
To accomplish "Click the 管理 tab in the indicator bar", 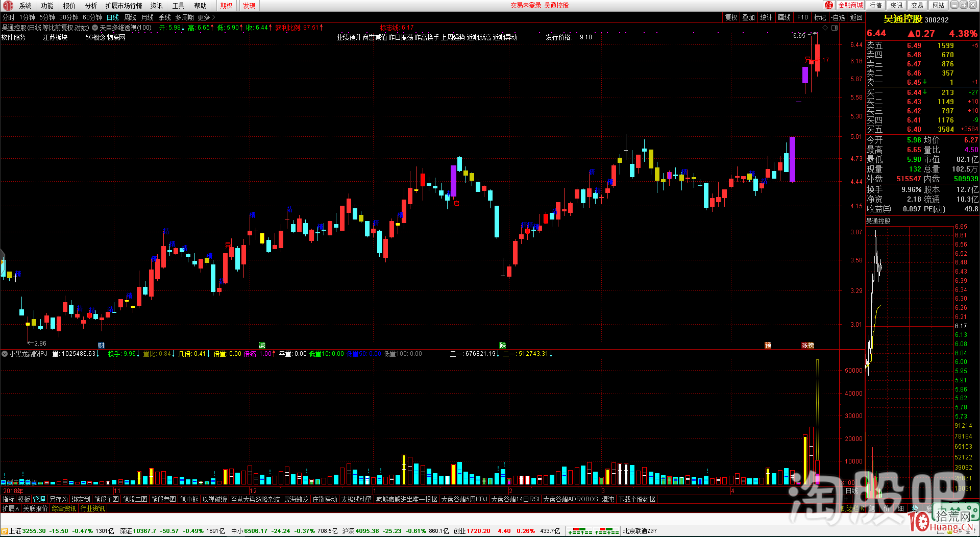I will (39, 499).
